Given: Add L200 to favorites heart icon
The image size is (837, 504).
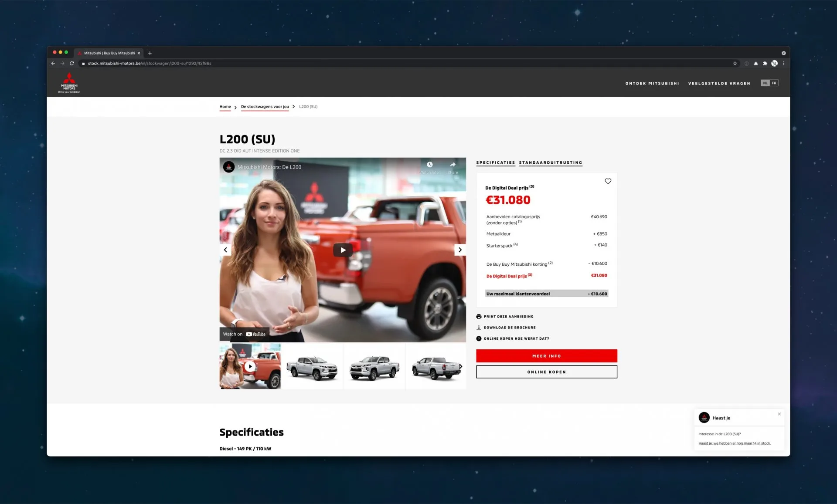Looking at the screenshot, I should pyautogui.click(x=608, y=181).
